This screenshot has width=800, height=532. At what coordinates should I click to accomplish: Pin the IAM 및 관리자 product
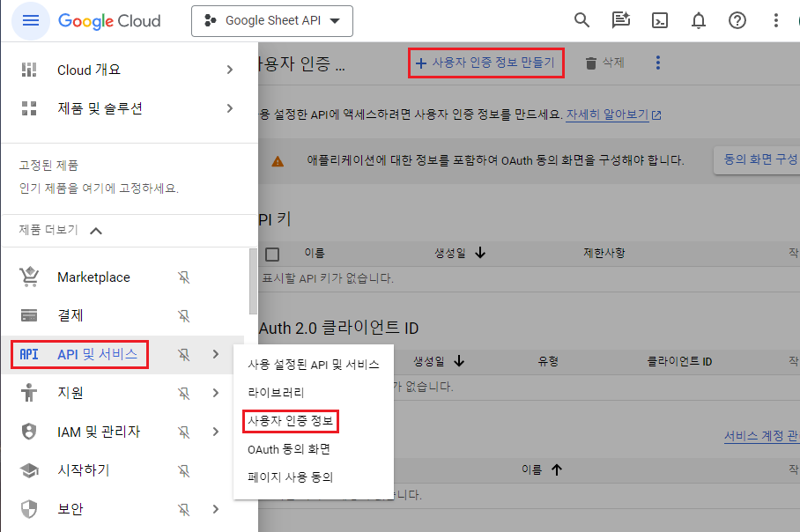tap(183, 432)
